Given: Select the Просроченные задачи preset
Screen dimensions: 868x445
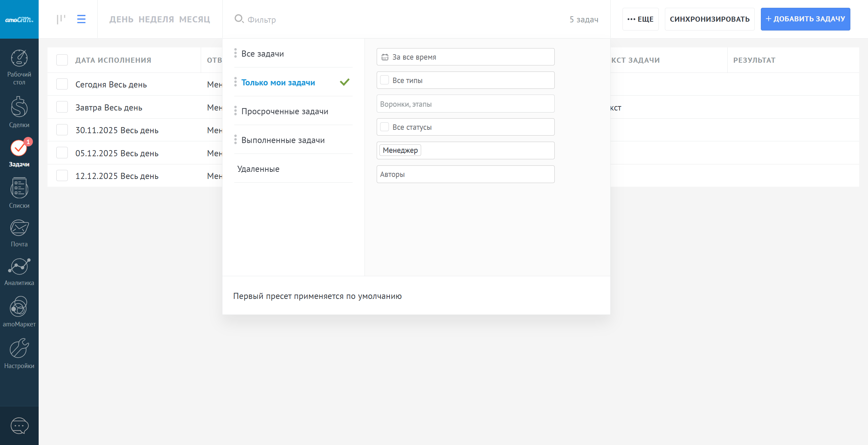Looking at the screenshot, I should (284, 112).
